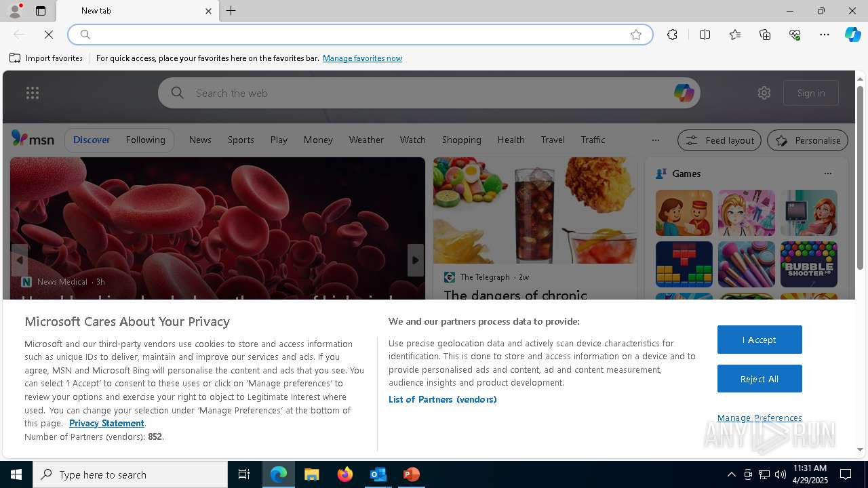Open the Edge profile icon
Screen dimensions: 868x488
tap(14, 11)
